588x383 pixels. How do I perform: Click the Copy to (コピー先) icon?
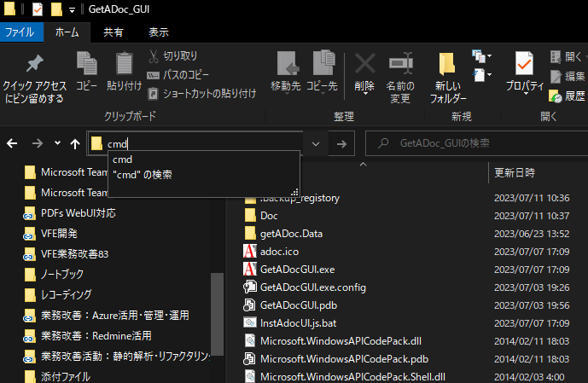point(322,65)
